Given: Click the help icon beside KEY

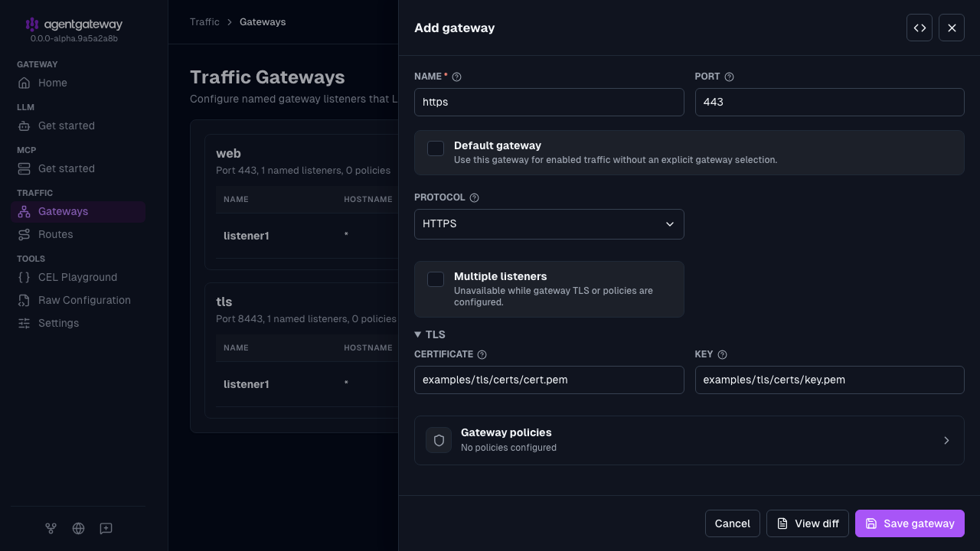Looking at the screenshot, I should point(722,354).
